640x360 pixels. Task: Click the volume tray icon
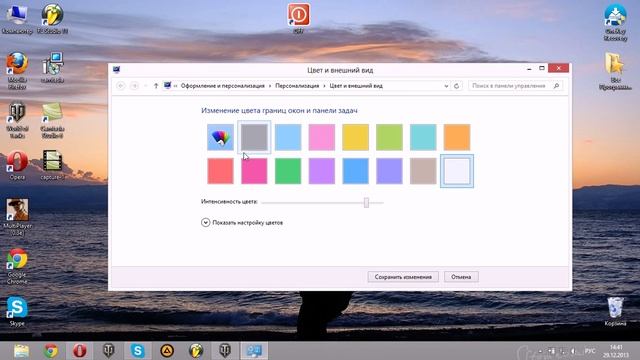pyautogui.click(x=573, y=351)
